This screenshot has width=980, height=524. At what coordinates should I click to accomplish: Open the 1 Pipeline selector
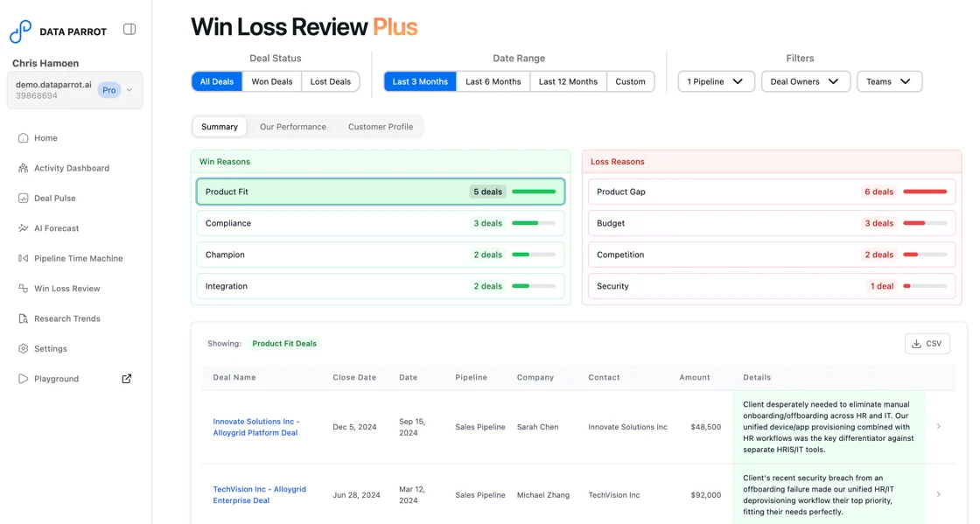717,80
